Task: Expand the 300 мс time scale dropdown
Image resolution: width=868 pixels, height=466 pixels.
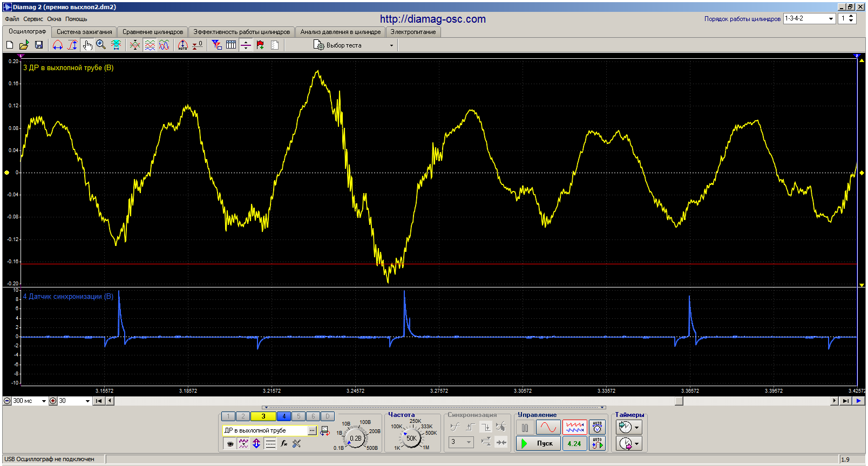Action: click(x=44, y=401)
